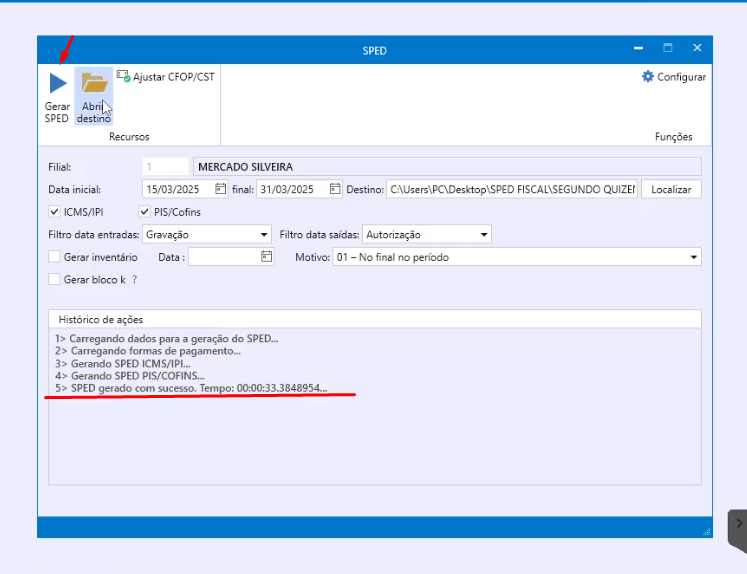Open calendar picker for Data inicial
This screenshot has height=574, width=747.
click(x=220, y=189)
